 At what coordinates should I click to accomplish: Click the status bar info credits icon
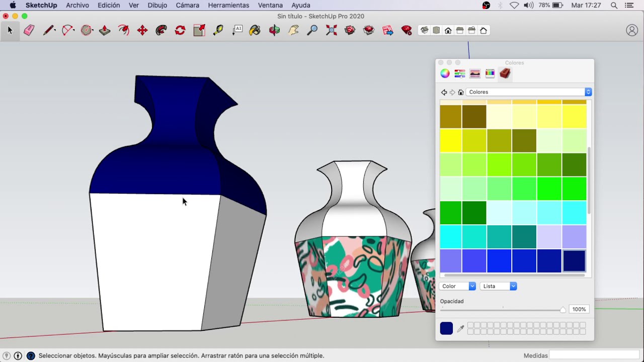tap(18, 355)
